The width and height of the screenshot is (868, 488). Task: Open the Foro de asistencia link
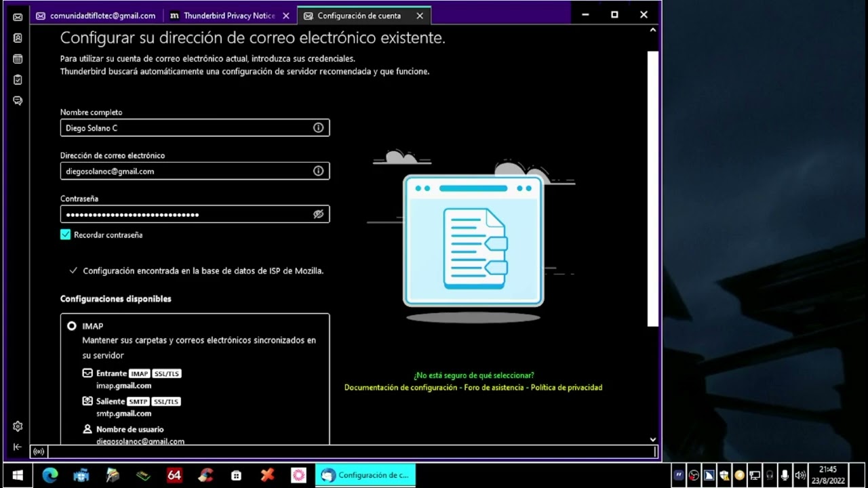(x=494, y=388)
